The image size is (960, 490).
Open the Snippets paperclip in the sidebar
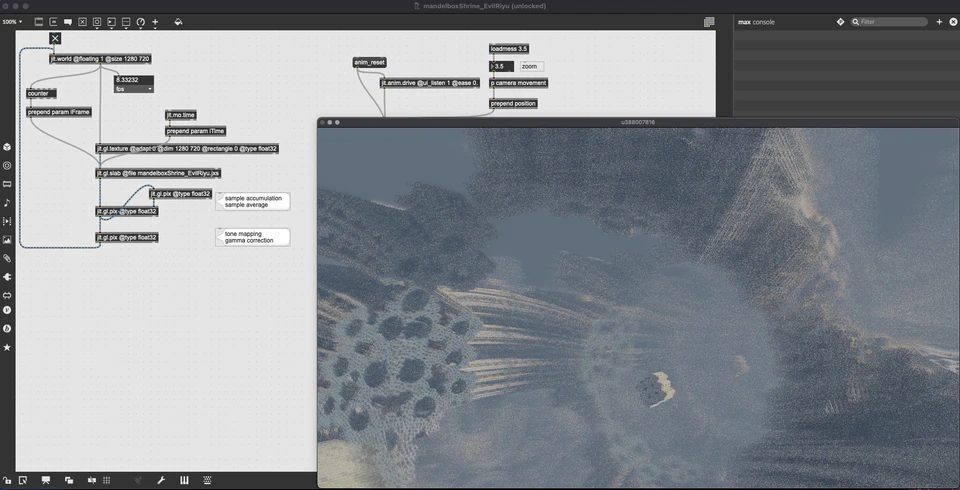(x=7, y=258)
